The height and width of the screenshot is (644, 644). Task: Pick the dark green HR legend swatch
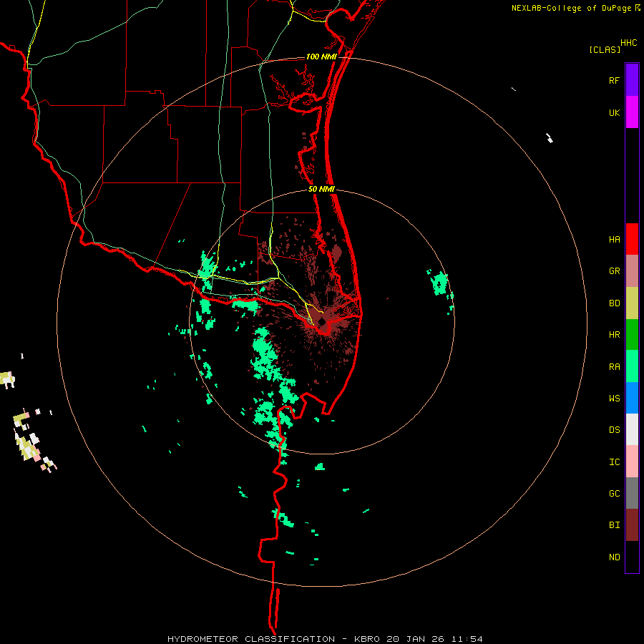(x=632, y=335)
